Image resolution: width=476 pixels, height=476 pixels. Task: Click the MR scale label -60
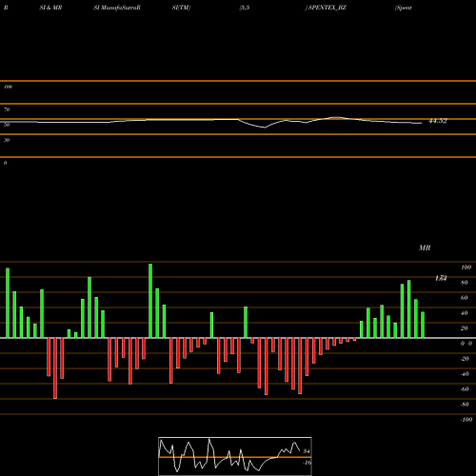(x=465, y=389)
